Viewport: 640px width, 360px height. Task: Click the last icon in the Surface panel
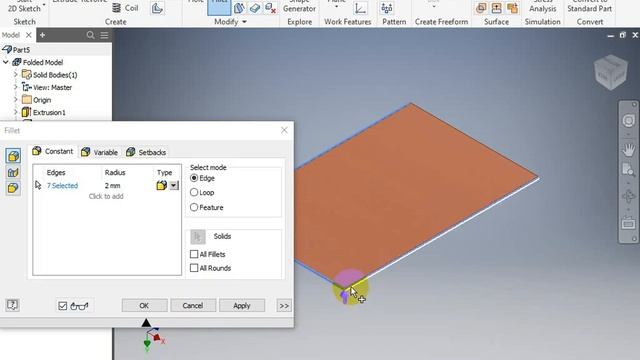(512, 8)
